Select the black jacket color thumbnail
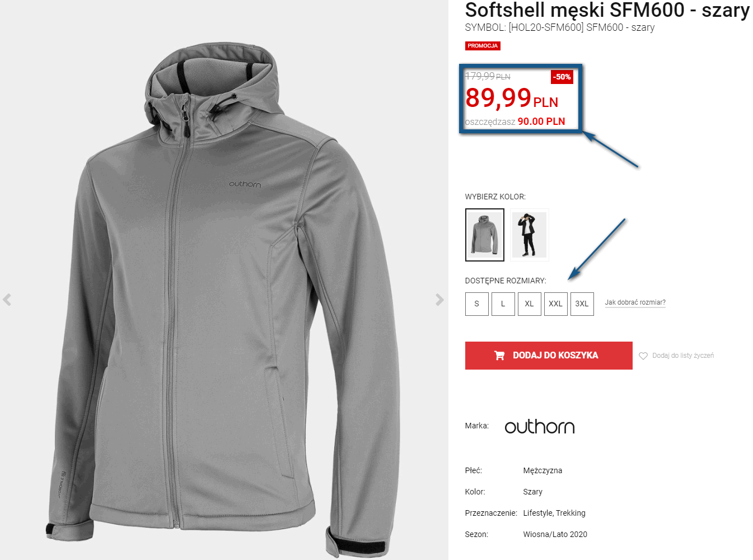 click(530, 235)
